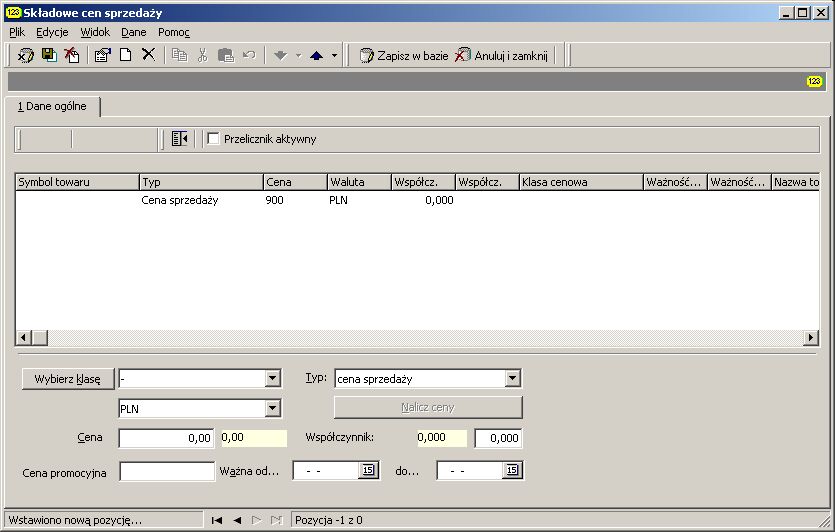Click the grayed copy icon

[x=179, y=55]
